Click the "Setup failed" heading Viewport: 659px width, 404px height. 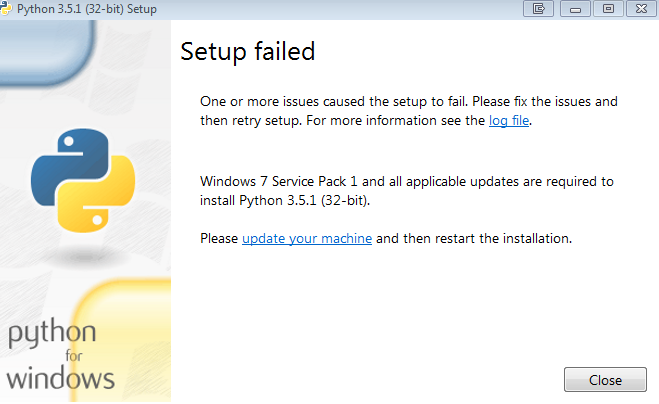click(x=247, y=51)
